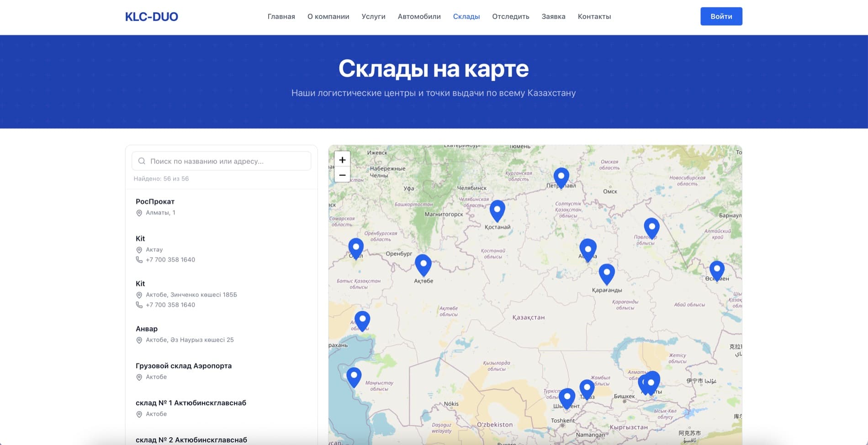This screenshot has width=868, height=445.
Task: Go to Контакты
Action: coord(594,16)
